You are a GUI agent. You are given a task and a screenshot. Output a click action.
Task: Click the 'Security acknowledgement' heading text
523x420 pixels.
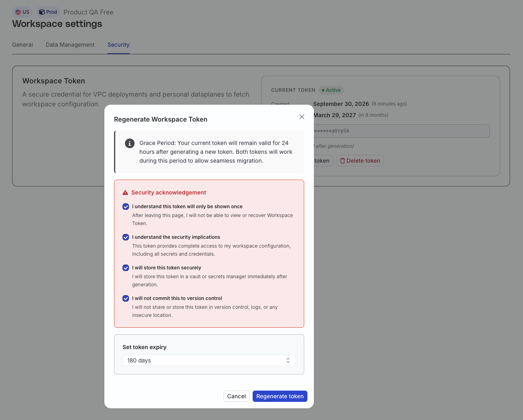click(x=169, y=192)
